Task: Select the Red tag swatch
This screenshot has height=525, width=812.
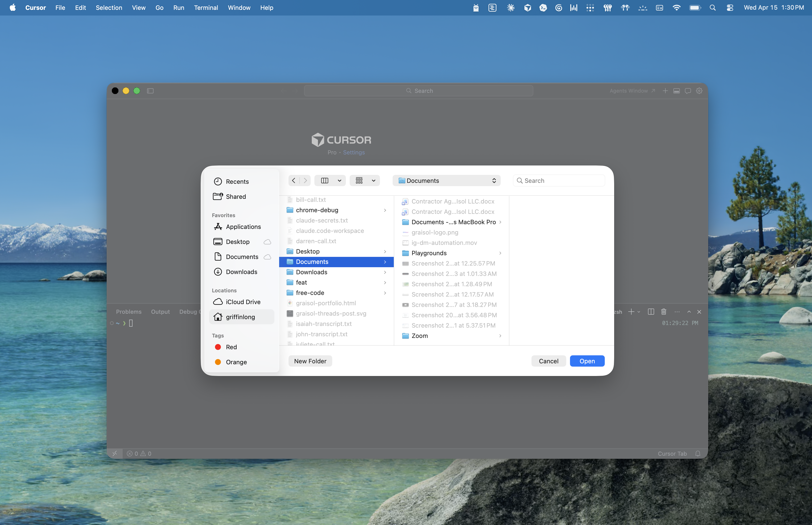Action: click(218, 347)
